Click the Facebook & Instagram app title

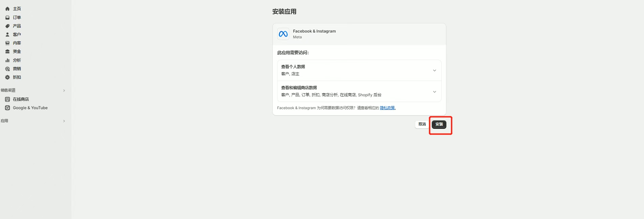314,31
